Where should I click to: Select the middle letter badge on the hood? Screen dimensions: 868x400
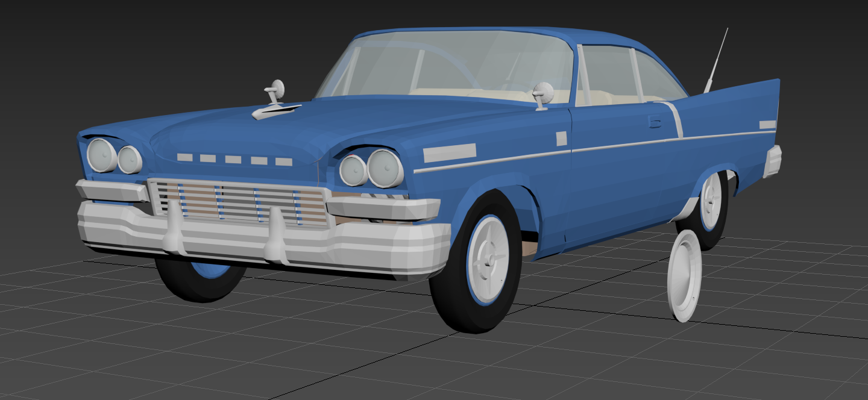tap(233, 160)
